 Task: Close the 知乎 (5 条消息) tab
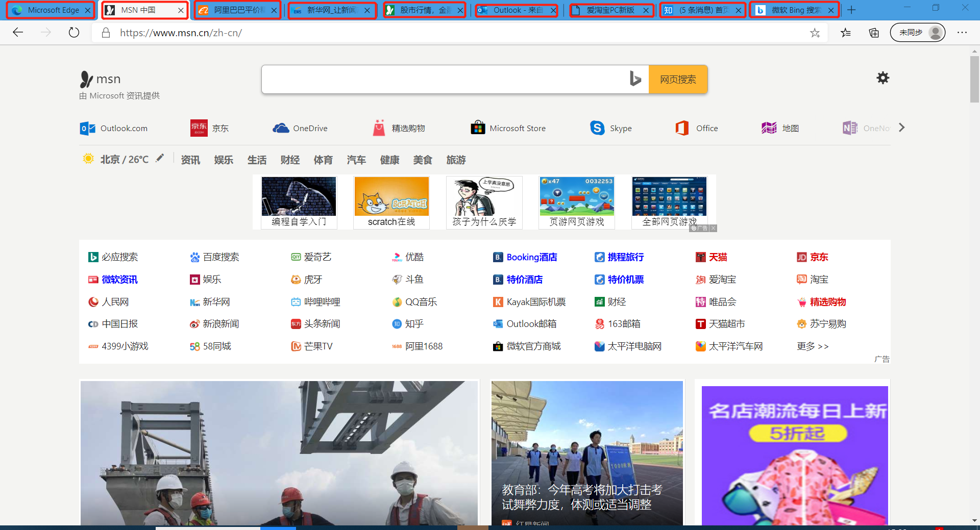coord(738,10)
